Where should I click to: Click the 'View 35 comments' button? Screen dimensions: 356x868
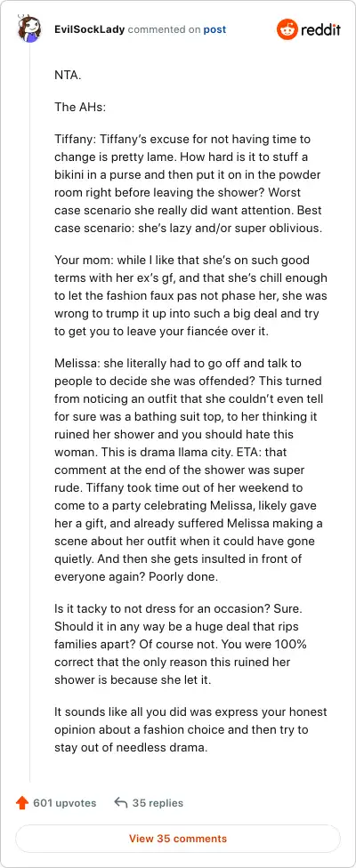tap(178, 838)
